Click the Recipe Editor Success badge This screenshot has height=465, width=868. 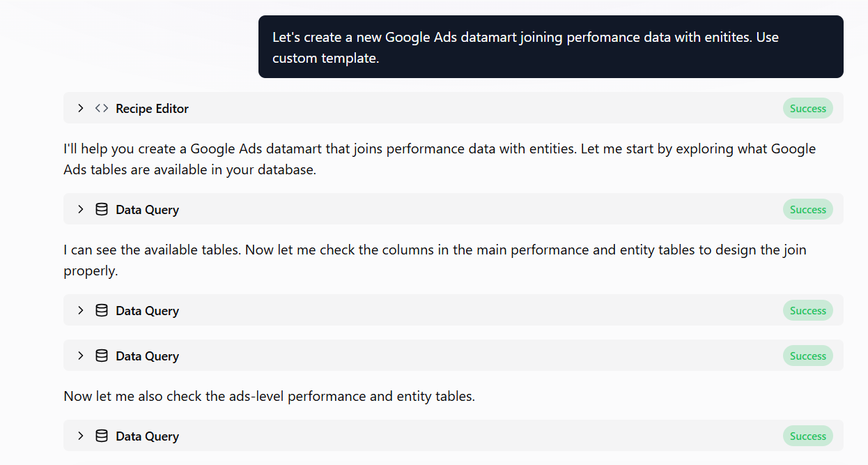[807, 108]
